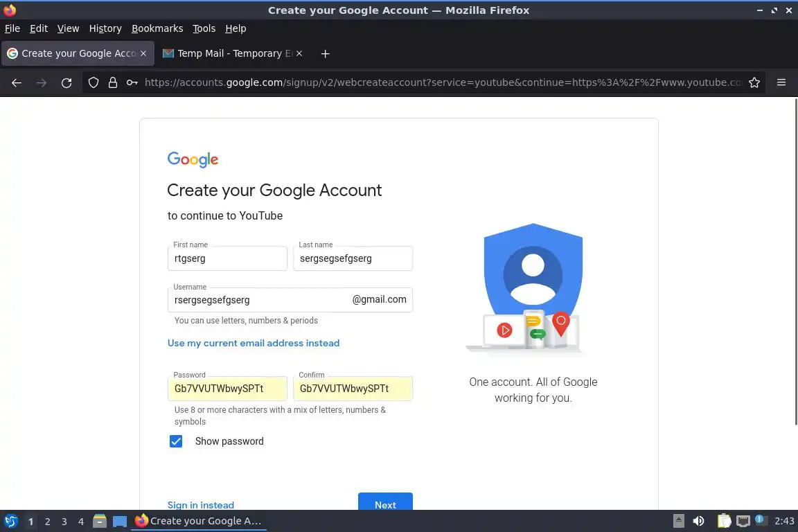
Task: Open network tray icon
Action: coord(743,521)
